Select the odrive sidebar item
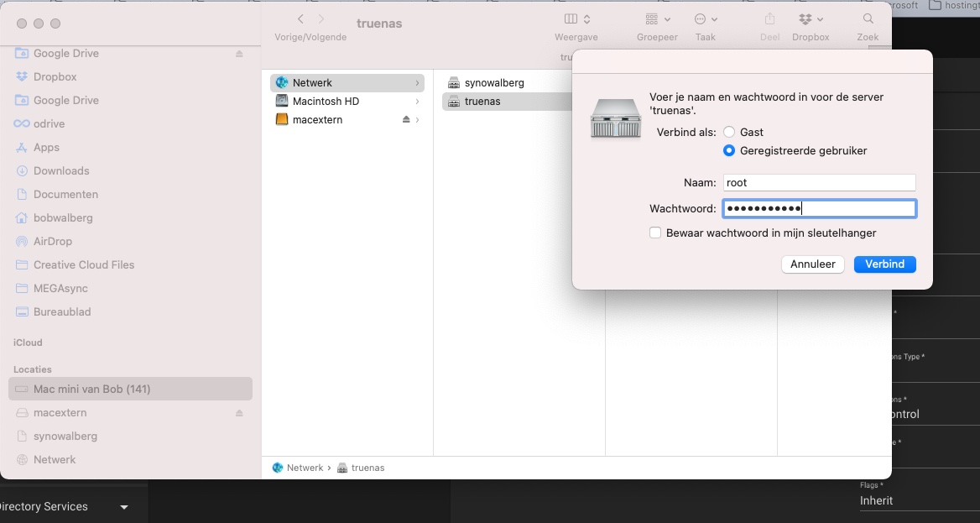The height and width of the screenshot is (523, 980). 49,124
